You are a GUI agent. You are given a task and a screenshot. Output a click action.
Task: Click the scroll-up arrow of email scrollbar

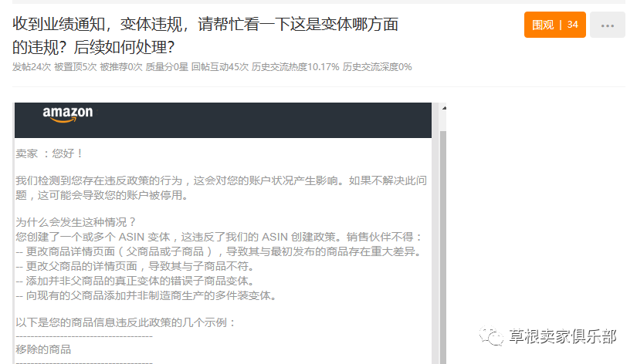click(444, 108)
